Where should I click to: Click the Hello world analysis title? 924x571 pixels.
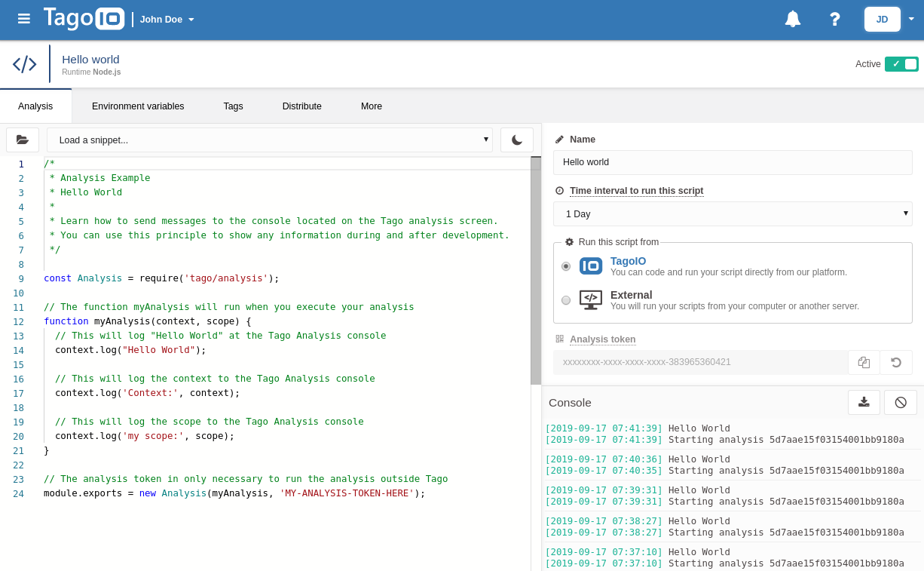(90, 59)
